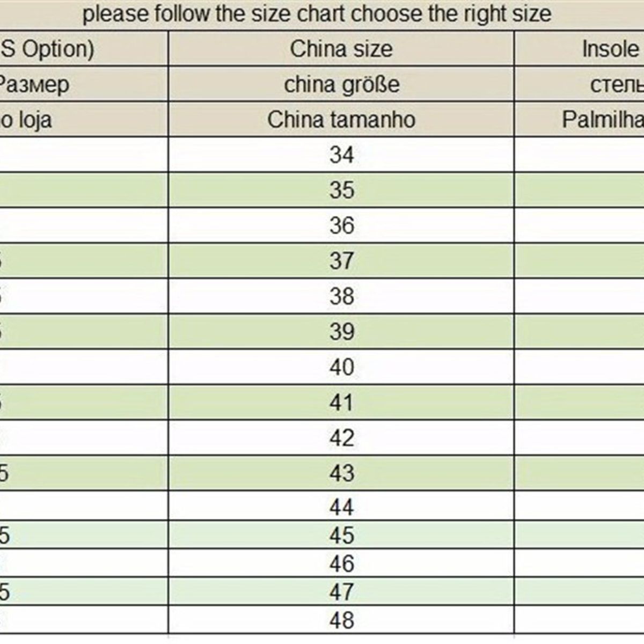Viewport: 644px width, 644px height.
Task: Click China size 41 cell
Action: click(x=341, y=402)
